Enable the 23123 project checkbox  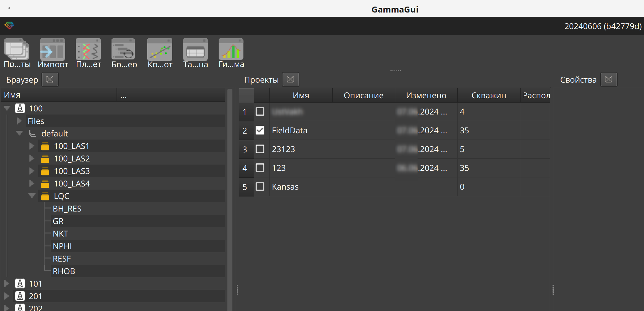coord(260,149)
